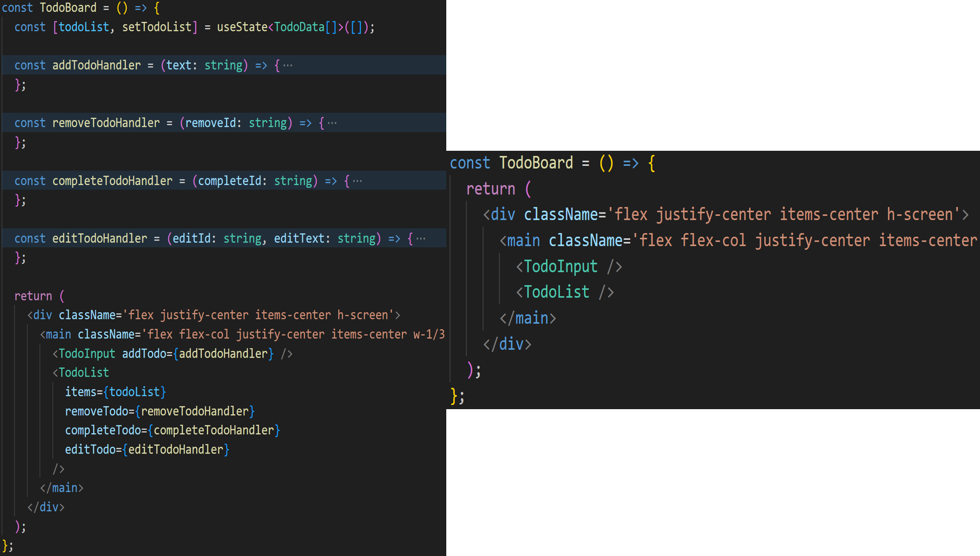Click the closing '</main>' tag in the right code
Screen dimensions: 980x556
pos(528,318)
